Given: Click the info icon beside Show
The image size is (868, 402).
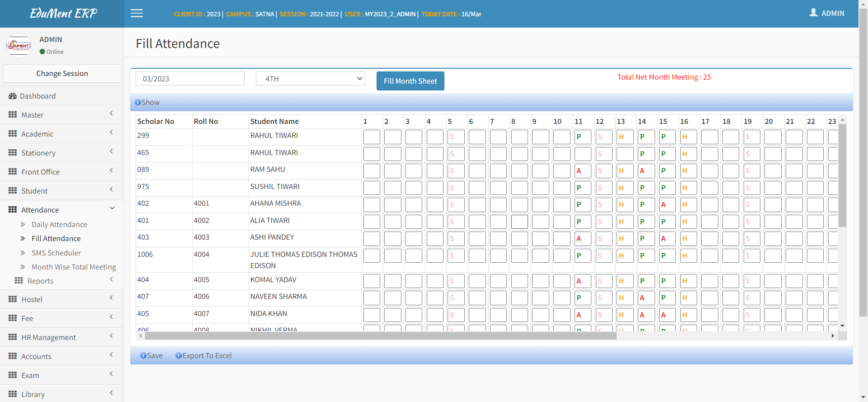Looking at the screenshot, I should (138, 103).
